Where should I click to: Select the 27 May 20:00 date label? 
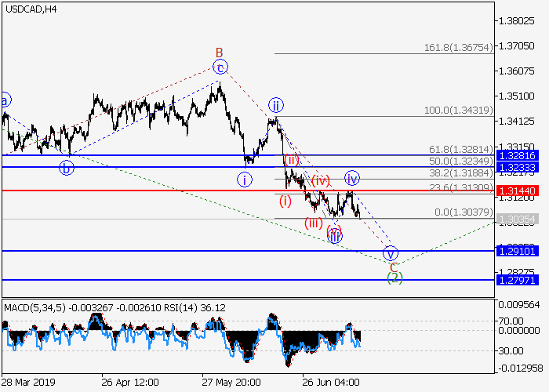(x=231, y=382)
